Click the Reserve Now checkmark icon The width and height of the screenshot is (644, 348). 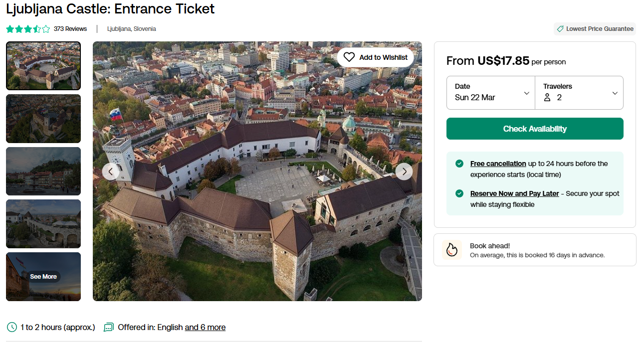tap(459, 193)
